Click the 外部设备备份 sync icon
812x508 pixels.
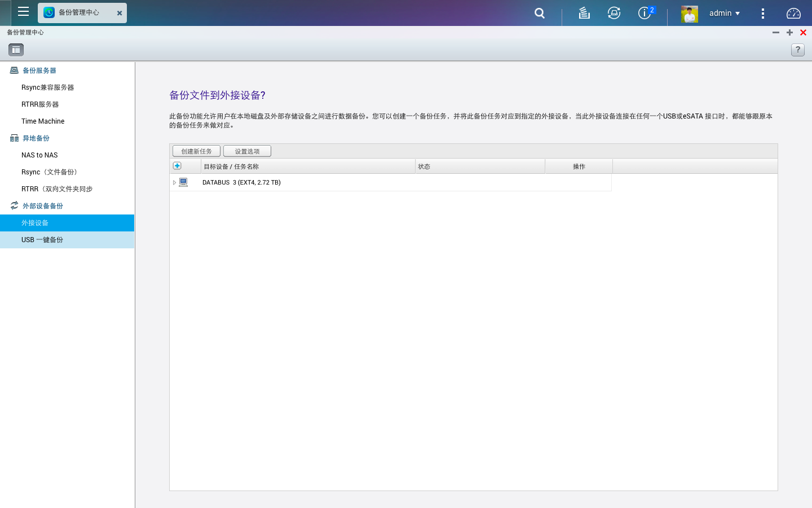(x=14, y=205)
